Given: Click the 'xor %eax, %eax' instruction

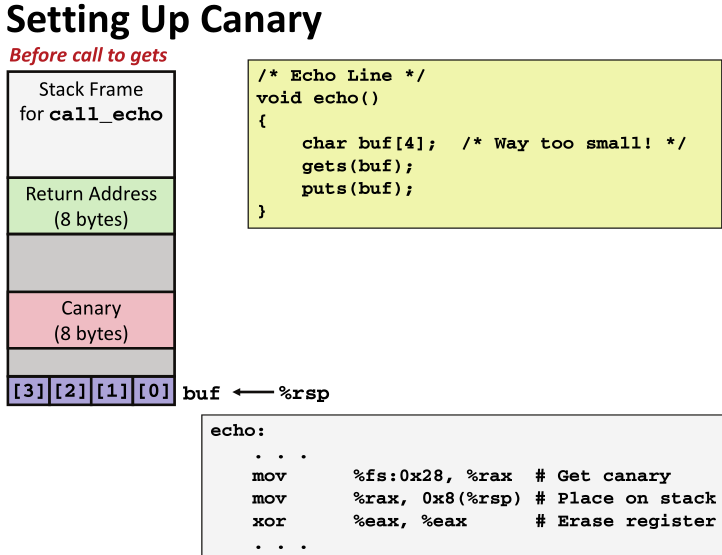Looking at the screenshot, I should tap(360, 521).
